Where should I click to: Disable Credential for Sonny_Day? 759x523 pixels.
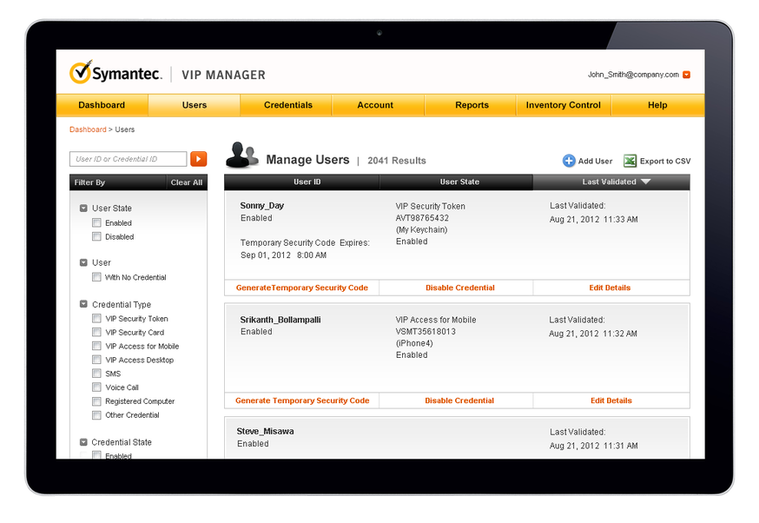click(460, 288)
